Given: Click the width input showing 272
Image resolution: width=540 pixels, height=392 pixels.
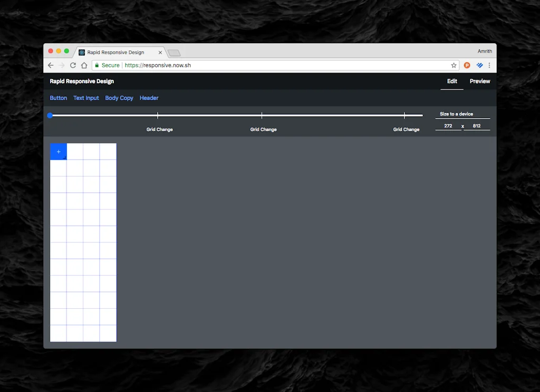Looking at the screenshot, I should [x=449, y=126].
